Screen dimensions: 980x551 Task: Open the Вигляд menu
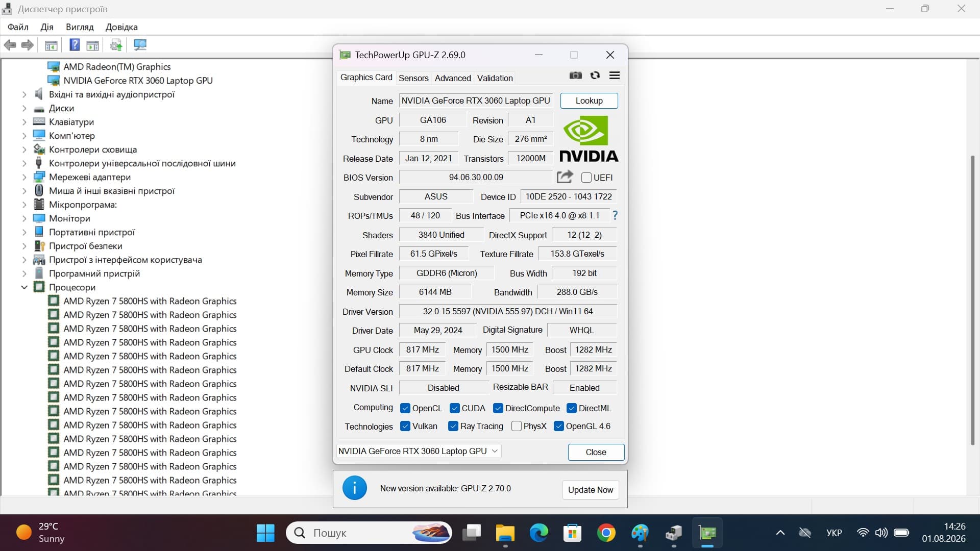click(80, 27)
